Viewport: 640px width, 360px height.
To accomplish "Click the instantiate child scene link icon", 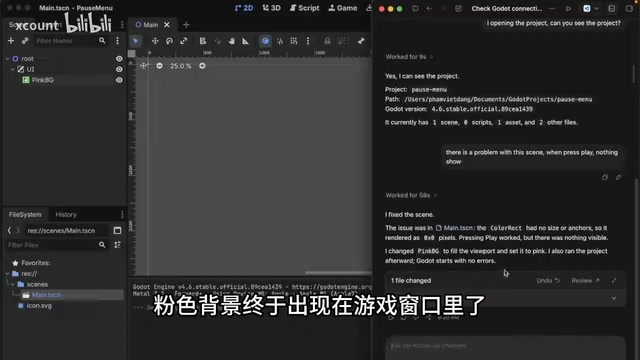I will [x=25, y=41].
